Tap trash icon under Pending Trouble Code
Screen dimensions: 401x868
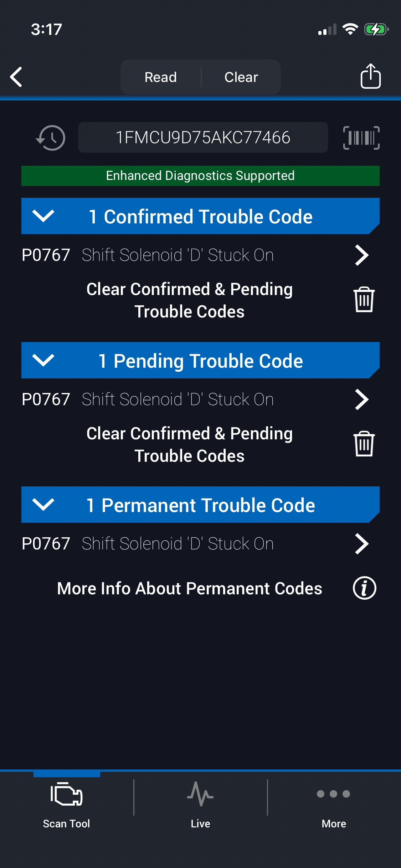(364, 444)
